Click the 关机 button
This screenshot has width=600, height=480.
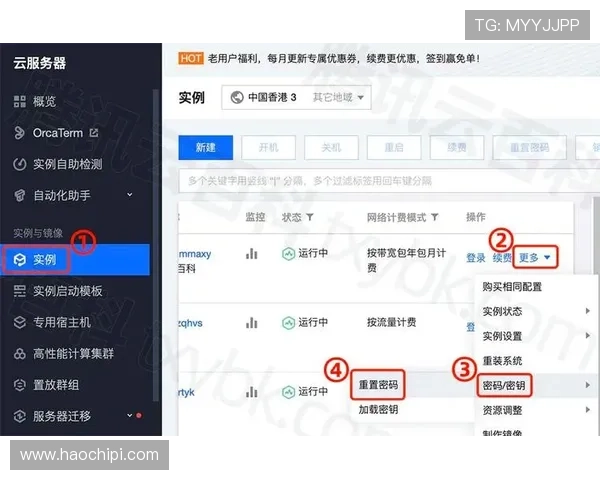331,147
